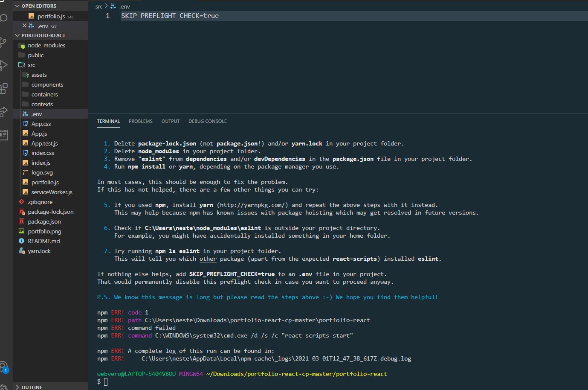Expand the assets folder
Viewport: 588px width, 390px height.
point(50,75)
